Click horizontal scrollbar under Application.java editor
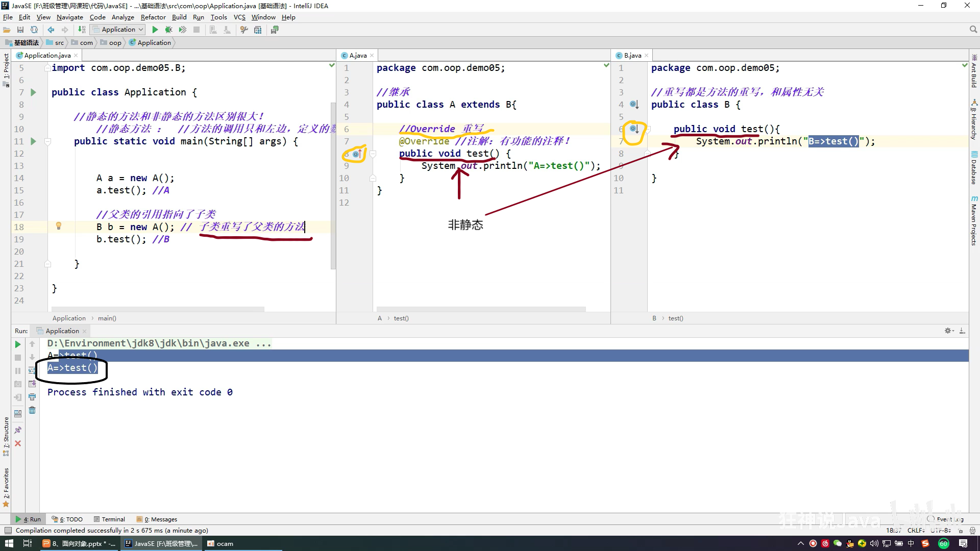 (158, 309)
